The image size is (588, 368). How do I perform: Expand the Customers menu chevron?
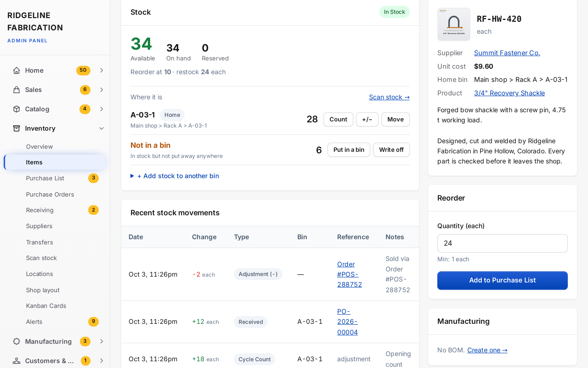pos(102,361)
